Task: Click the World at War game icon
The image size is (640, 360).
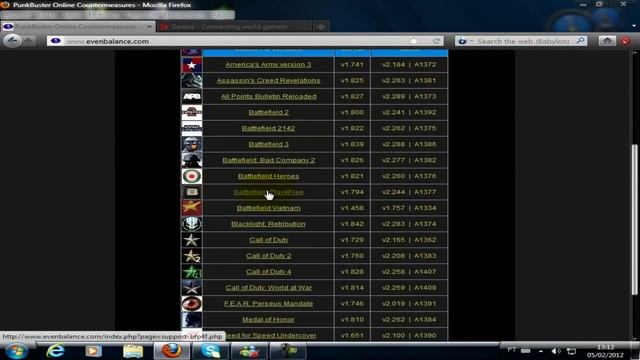Action: (x=191, y=288)
